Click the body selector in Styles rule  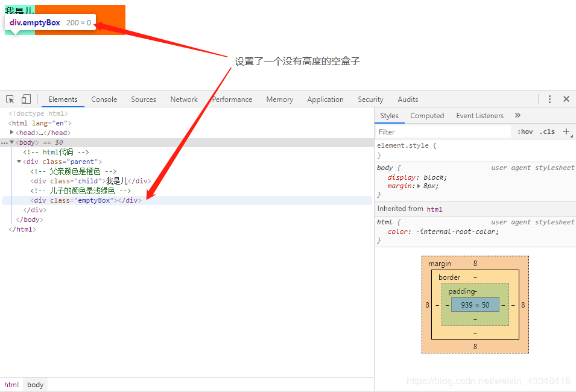coord(385,168)
